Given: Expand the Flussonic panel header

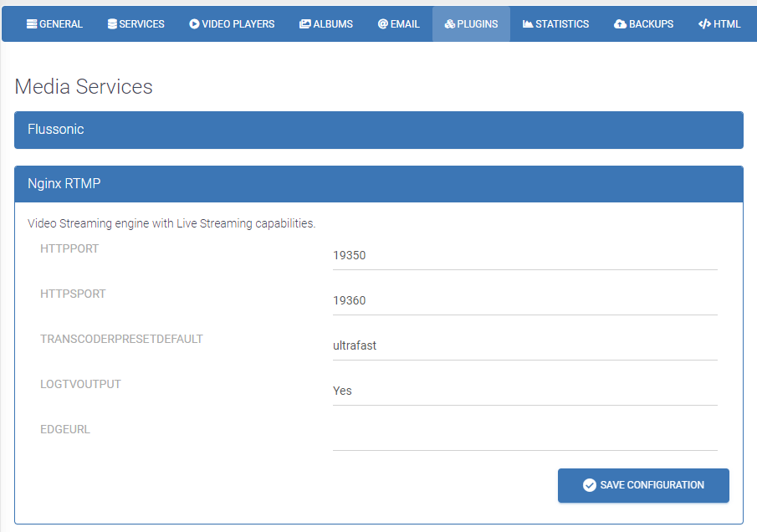Looking at the screenshot, I should pyautogui.click(x=379, y=130).
